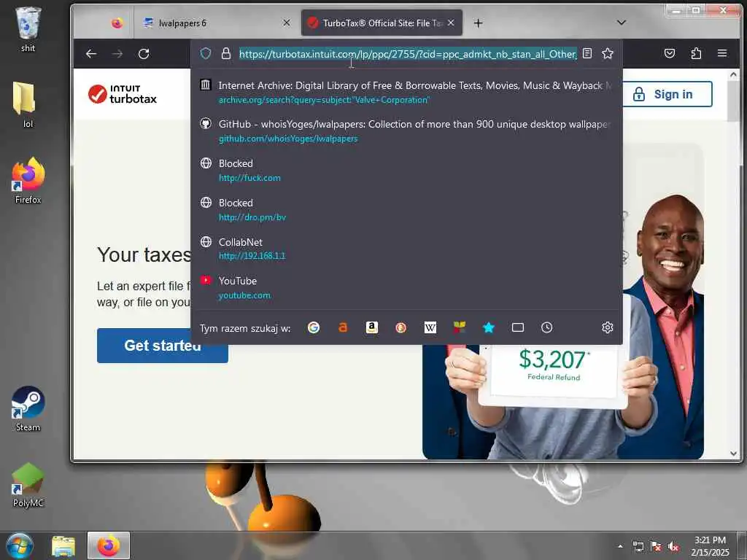
Task: Toggle reader view icon in address bar
Action: (587, 53)
